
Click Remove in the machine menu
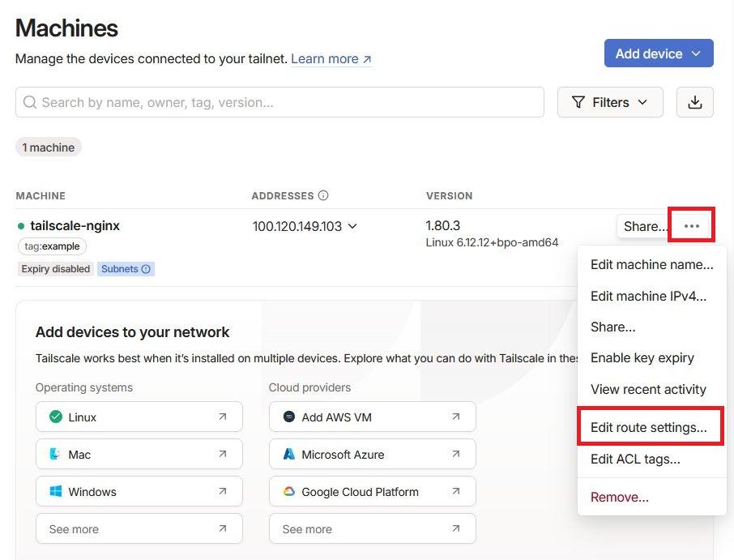(x=619, y=497)
